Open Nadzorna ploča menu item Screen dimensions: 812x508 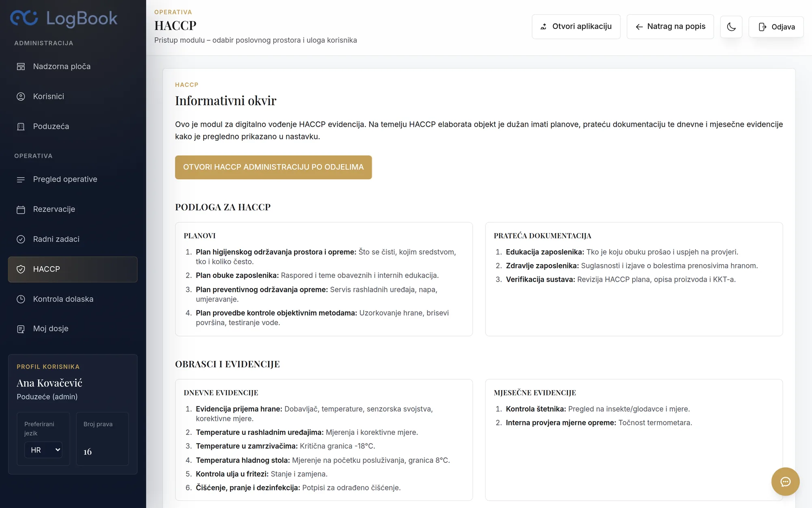[x=73, y=66]
